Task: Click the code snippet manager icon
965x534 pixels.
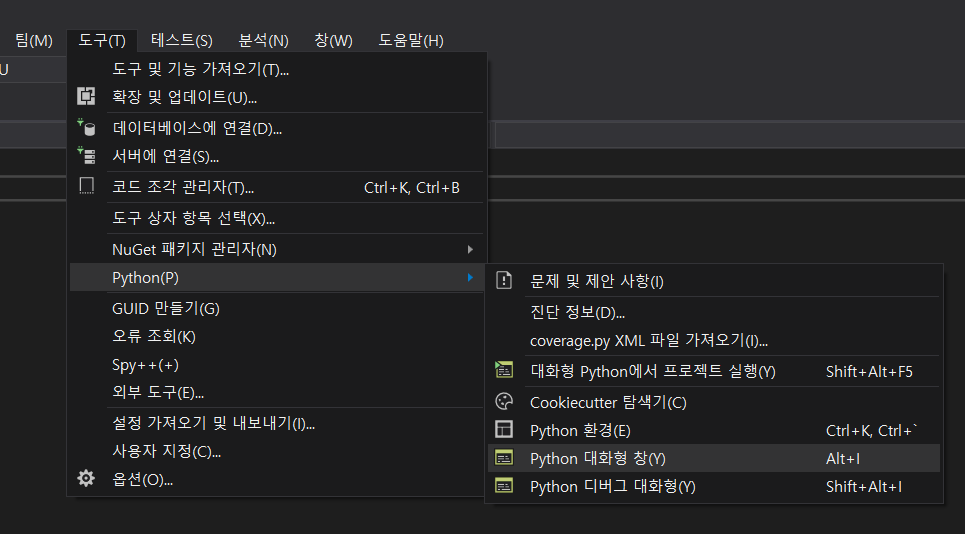Action: click(x=87, y=187)
